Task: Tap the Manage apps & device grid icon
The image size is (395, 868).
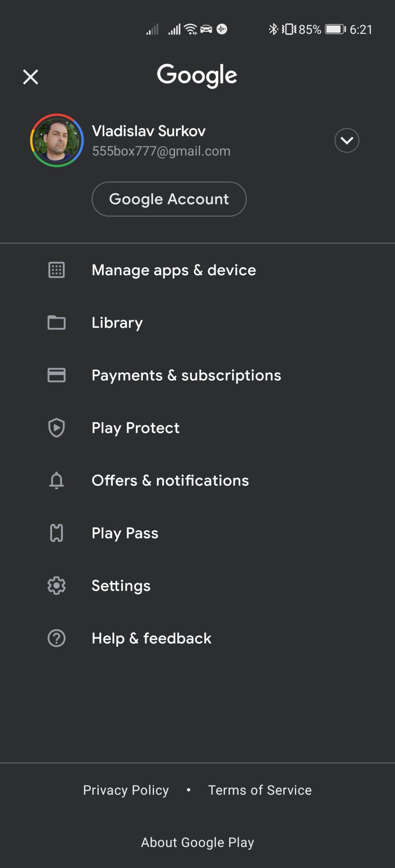Action: tap(56, 270)
